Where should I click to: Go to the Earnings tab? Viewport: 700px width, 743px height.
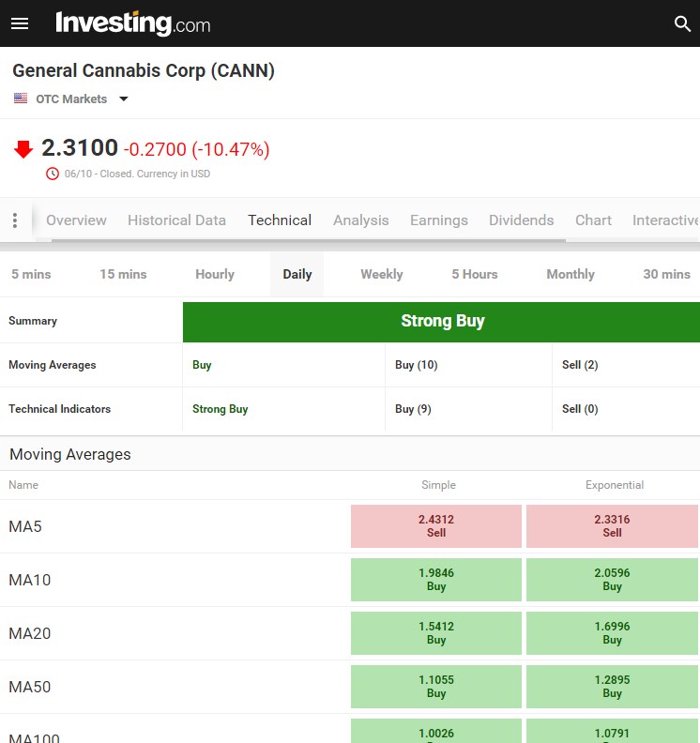[438, 220]
